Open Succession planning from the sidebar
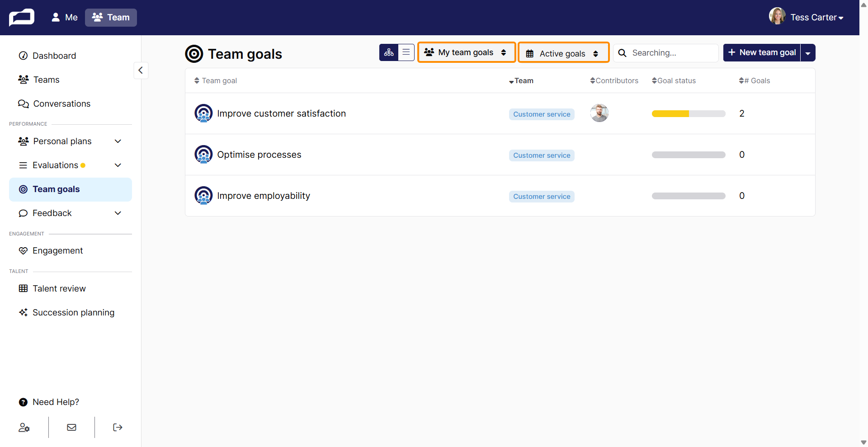Screen dimensions: 868x447 pos(71,312)
